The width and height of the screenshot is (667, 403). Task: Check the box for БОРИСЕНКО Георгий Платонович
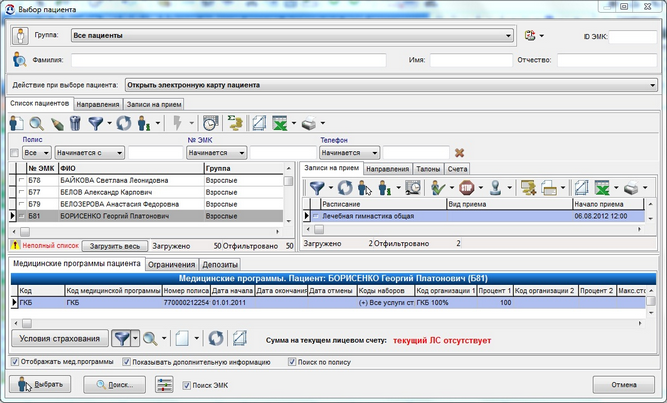pos(22,216)
